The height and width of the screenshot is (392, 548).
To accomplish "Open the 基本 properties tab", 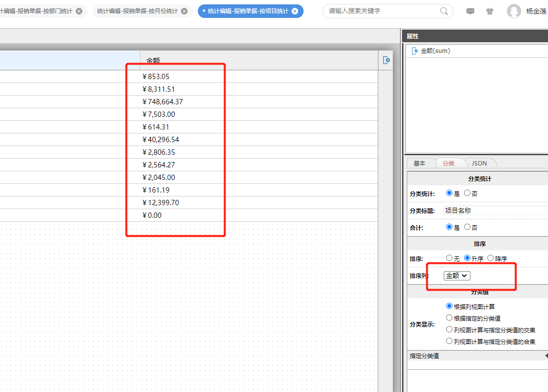I will 419,163.
